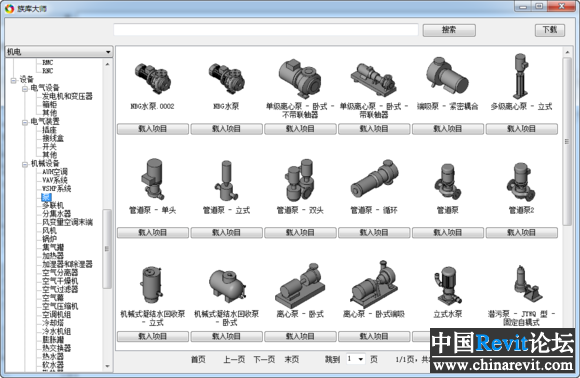Click 载入项目 under 管道泵 双头
This screenshot has height=378, width=580.
click(300, 233)
